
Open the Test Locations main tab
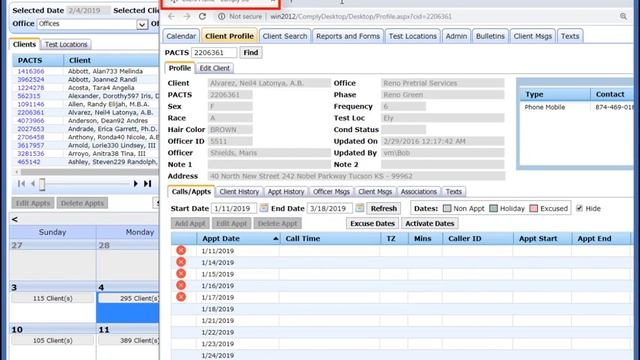[x=413, y=36]
